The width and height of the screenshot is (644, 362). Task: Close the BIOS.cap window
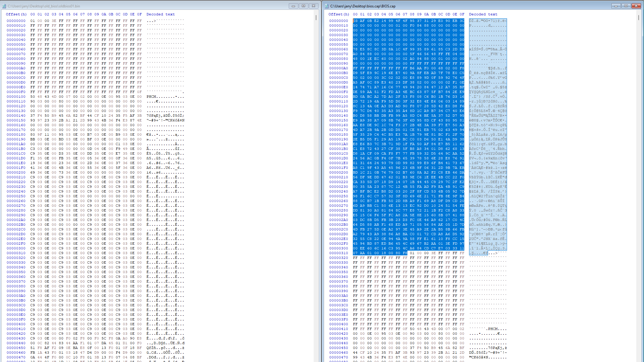tap(636, 6)
